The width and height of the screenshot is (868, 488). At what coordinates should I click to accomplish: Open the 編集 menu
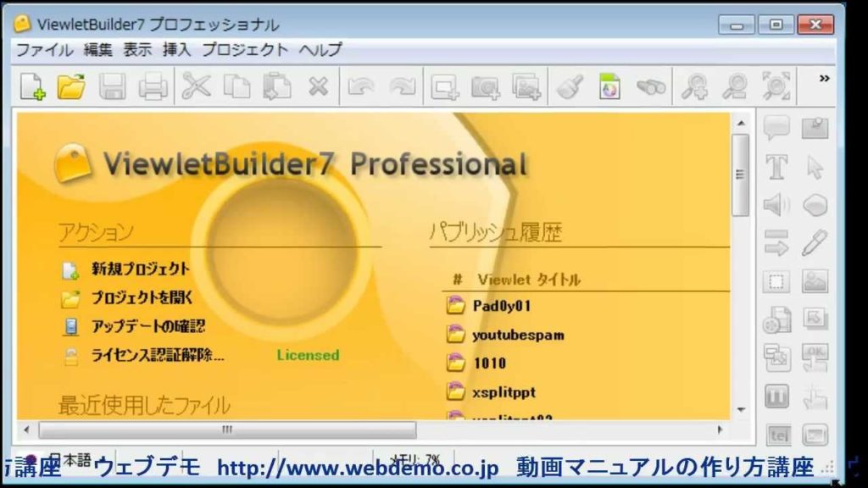pyautogui.click(x=98, y=50)
